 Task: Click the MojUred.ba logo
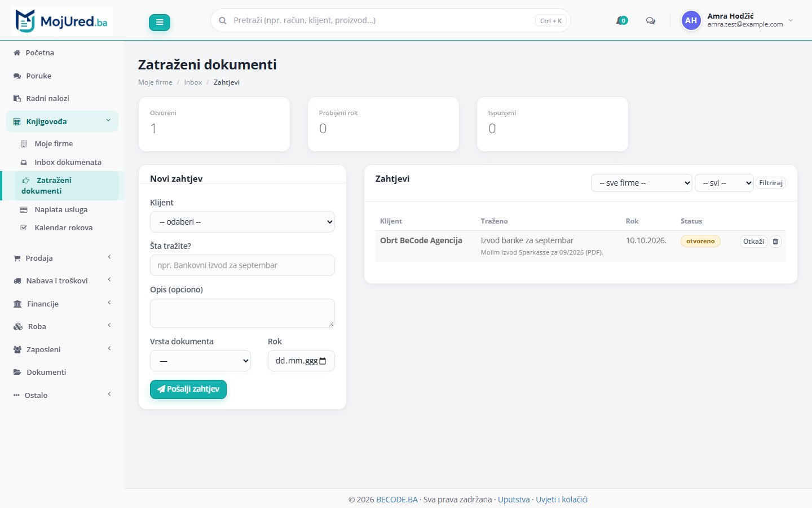click(62, 21)
